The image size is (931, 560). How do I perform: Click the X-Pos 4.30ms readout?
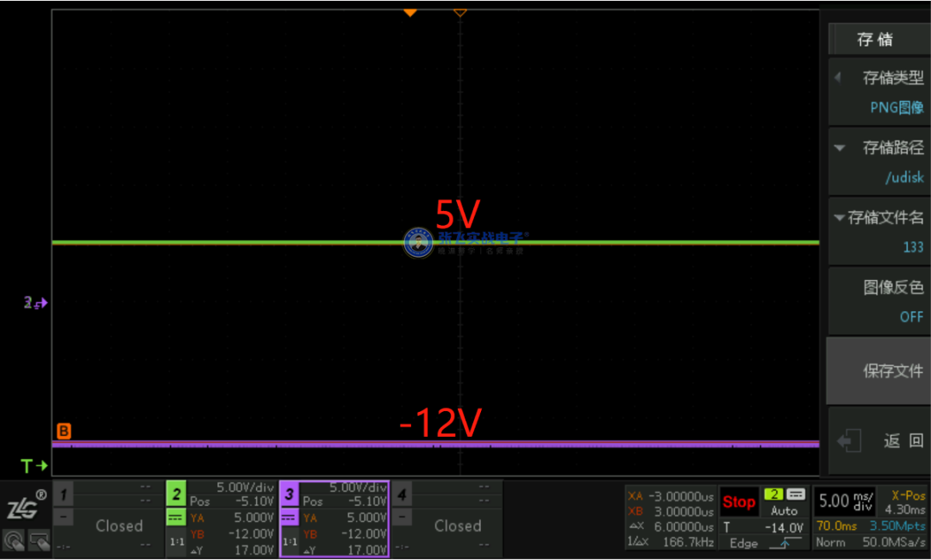coord(905,502)
